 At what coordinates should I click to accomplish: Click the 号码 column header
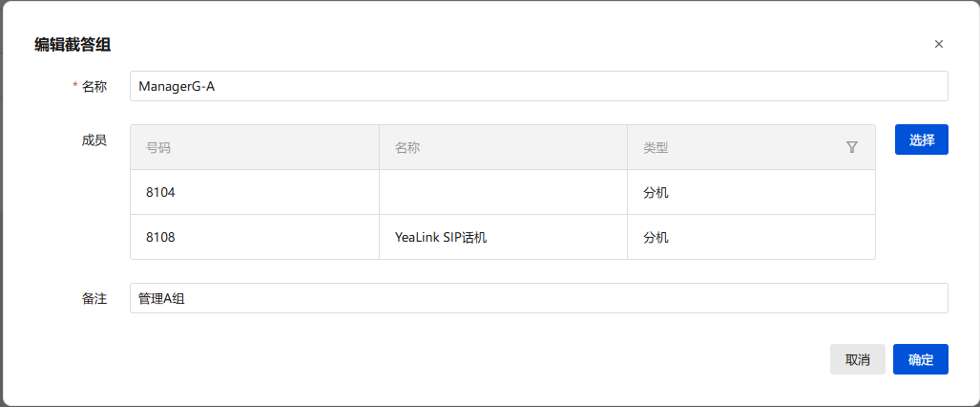pyautogui.click(x=158, y=148)
